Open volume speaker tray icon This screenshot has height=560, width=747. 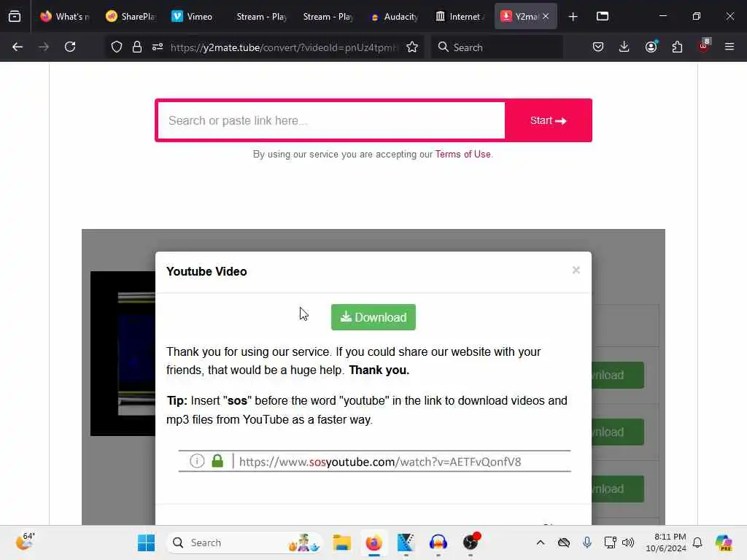[x=628, y=542]
